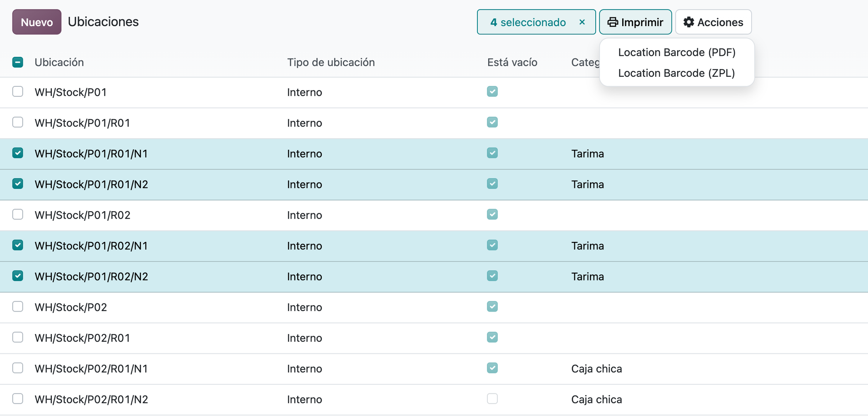Open the WH/Stock/P01/R02/N1 location name
The image size is (868, 417).
click(91, 246)
